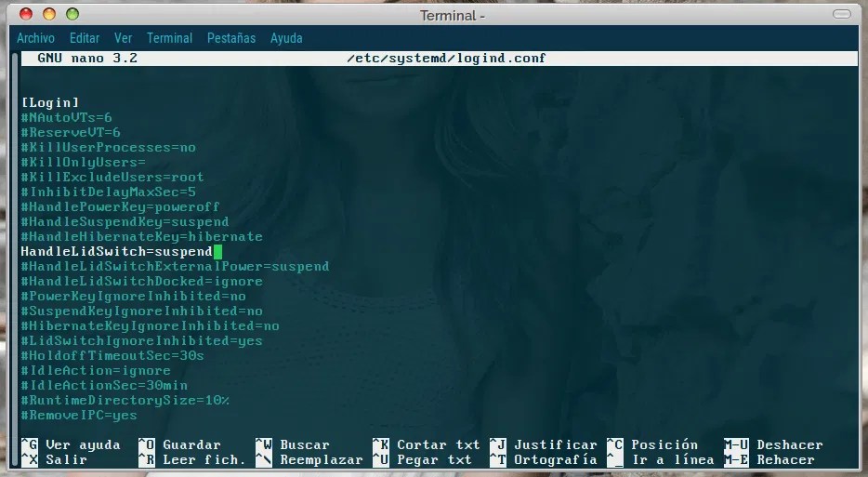Click the #SuspendKeyIgnoreInhibited=no line
The width and height of the screenshot is (868, 477).
141,311
